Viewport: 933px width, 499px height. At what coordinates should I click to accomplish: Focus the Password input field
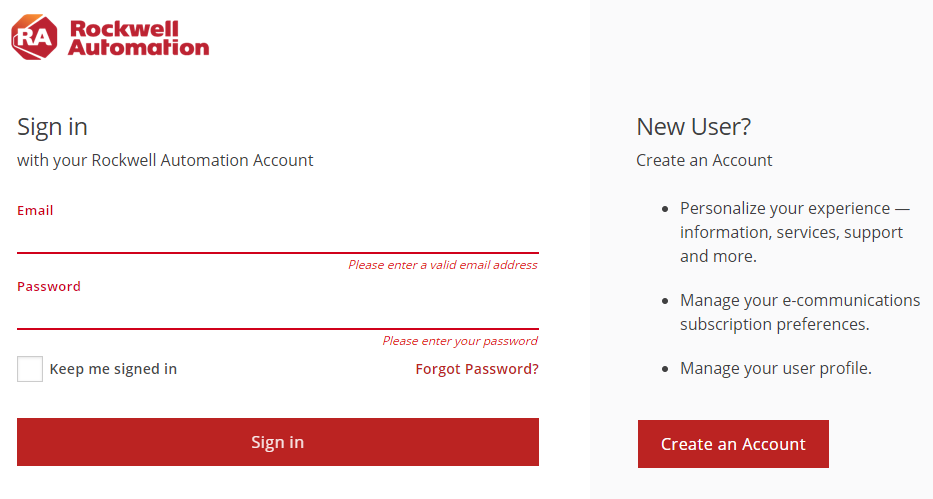tap(277, 314)
